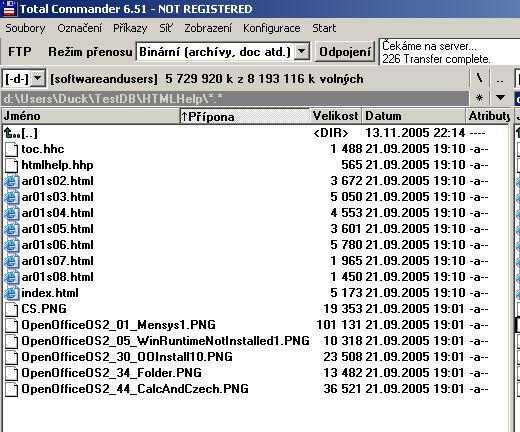The image size is (520, 432).
Task: Click the index.html browser file icon
Action: pyautogui.click(x=11, y=293)
